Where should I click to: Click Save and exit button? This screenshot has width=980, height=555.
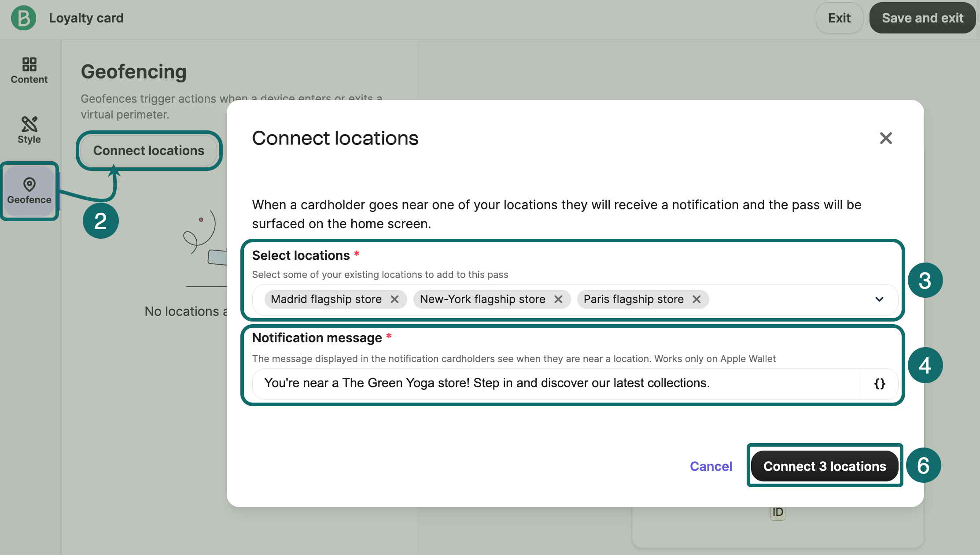point(922,18)
